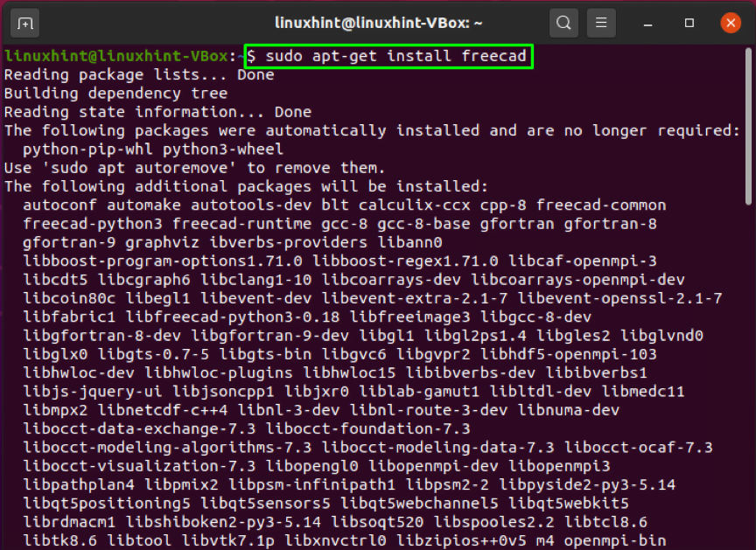The image size is (756, 550).
Task: Click the 'libgl2ps1.4' package name
Action: point(475,336)
